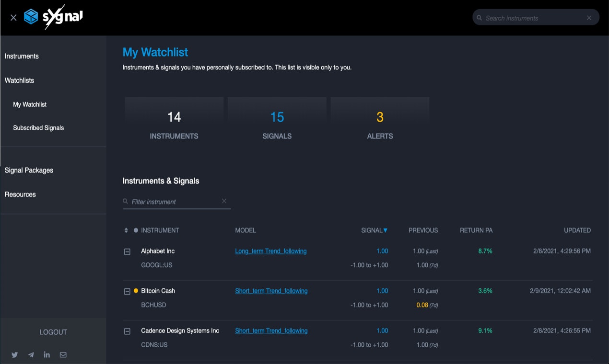609x364 pixels.
Task: Open Signal Packages in sidebar
Action: click(29, 170)
